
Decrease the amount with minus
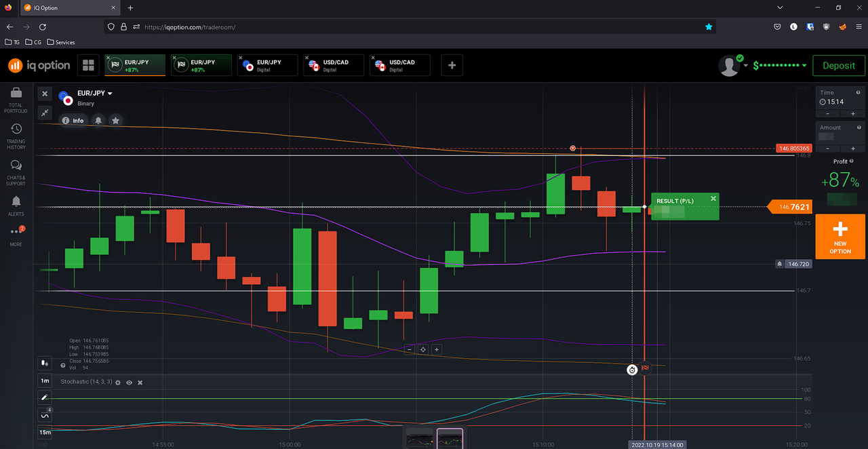point(828,148)
